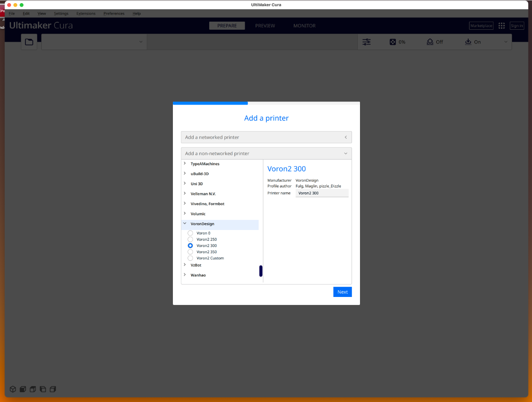Open the View menu
The width and height of the screenshot is (532, 402).
[x=42, y=14]
